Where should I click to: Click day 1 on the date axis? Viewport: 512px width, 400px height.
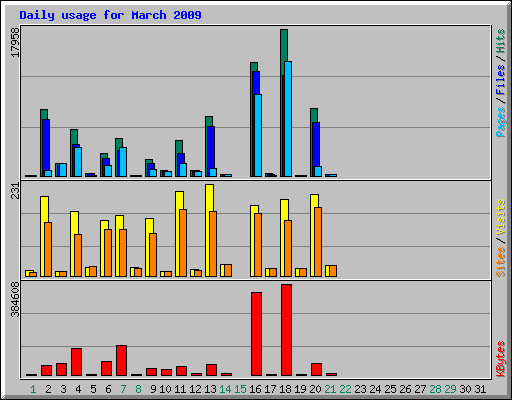point(33,389)
